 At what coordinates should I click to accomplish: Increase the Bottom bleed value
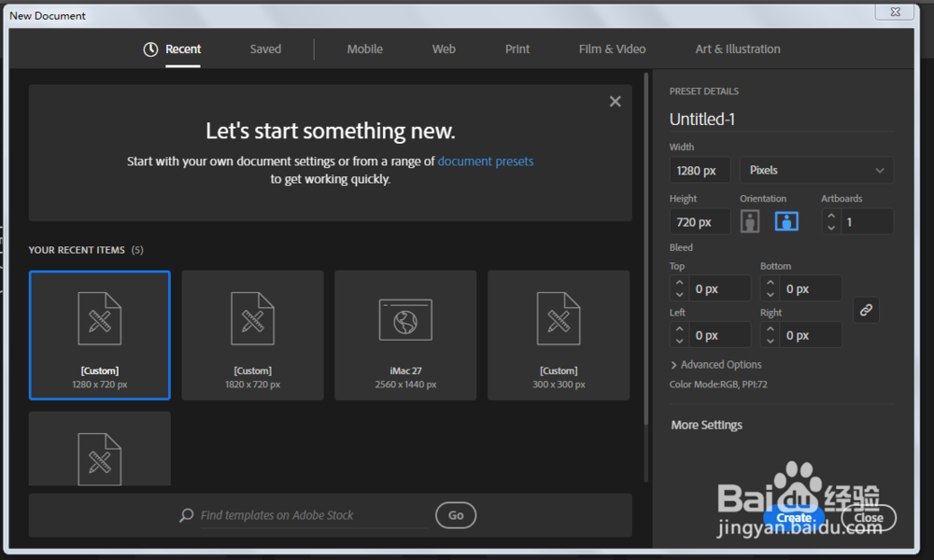[x=771, y=283]
